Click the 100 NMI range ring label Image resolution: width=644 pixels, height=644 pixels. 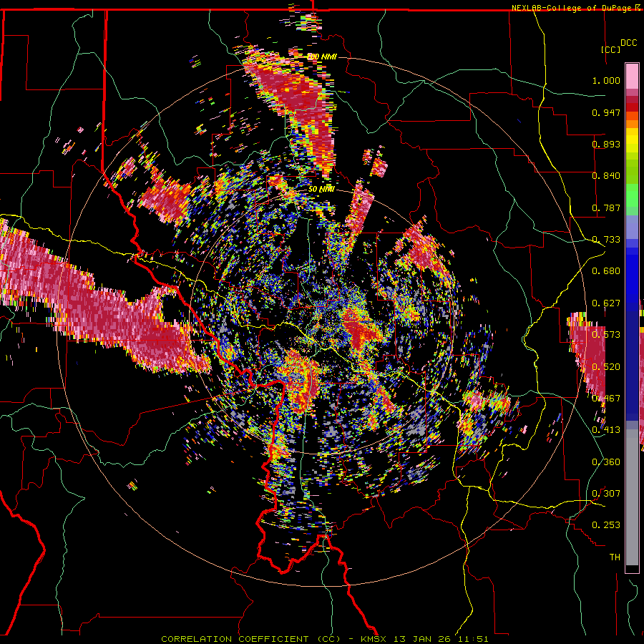[x=323, y=57]
